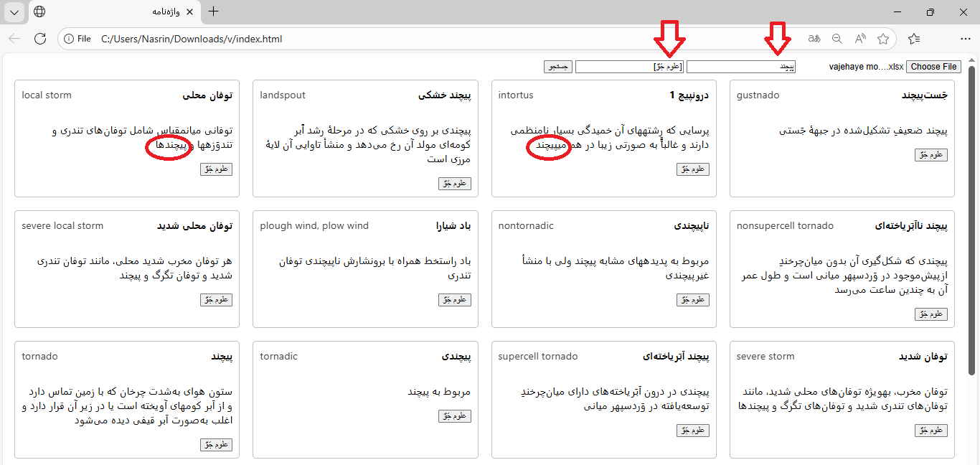
Task: Click the read aloud icon
Action: (x=860, y=39)
